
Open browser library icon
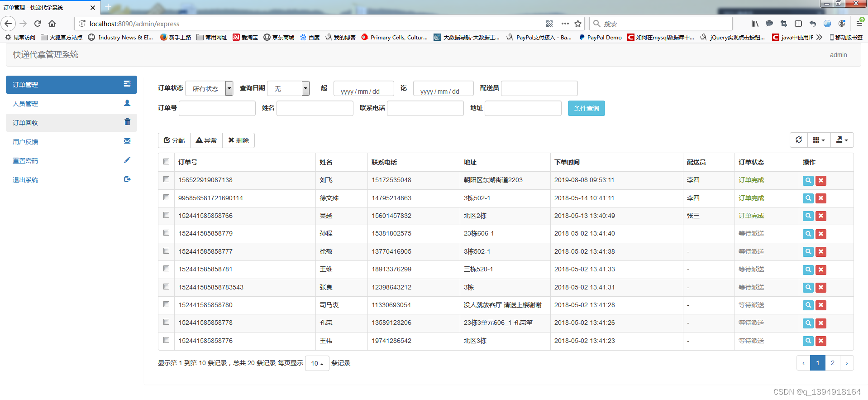pos(755,24)
